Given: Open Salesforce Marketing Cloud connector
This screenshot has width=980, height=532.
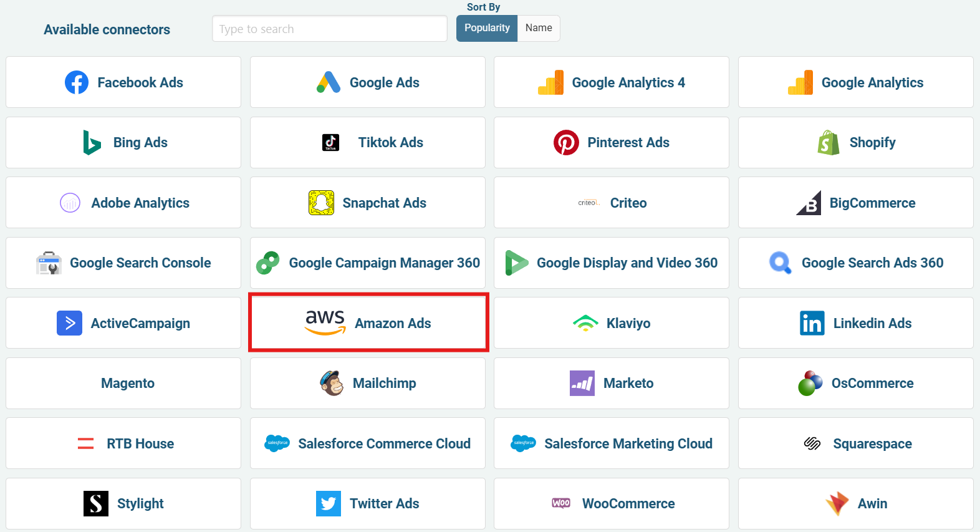Looking at the screenshot, I should click(611, 443).
